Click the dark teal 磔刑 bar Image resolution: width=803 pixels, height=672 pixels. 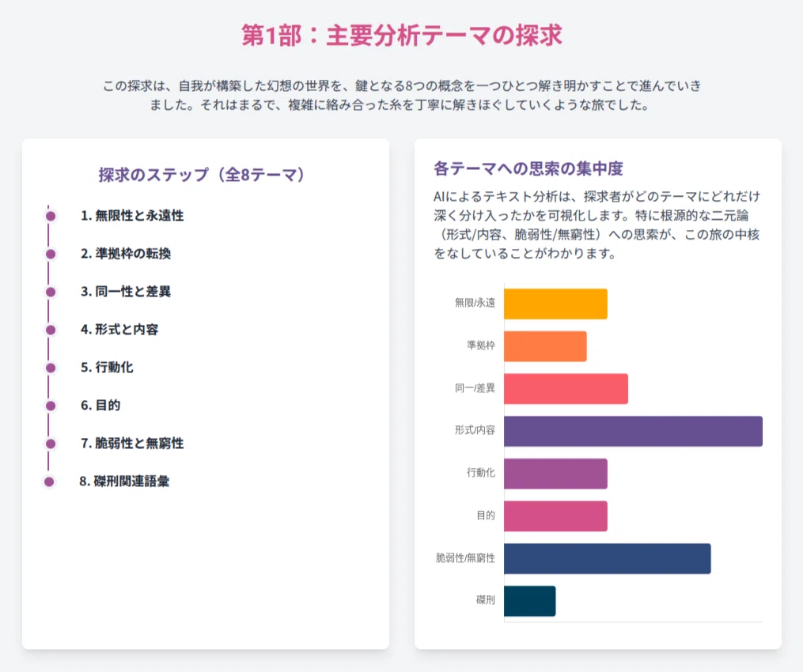[529, 601]
